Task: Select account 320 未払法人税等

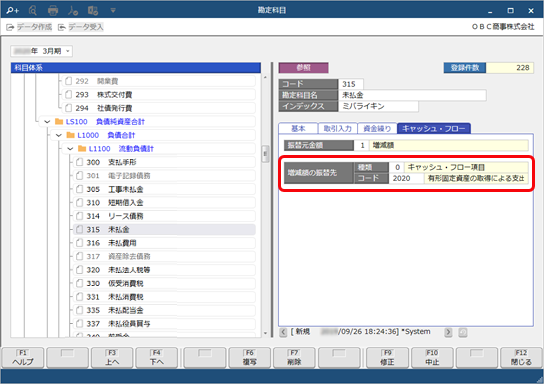Action: pos(164,270)
